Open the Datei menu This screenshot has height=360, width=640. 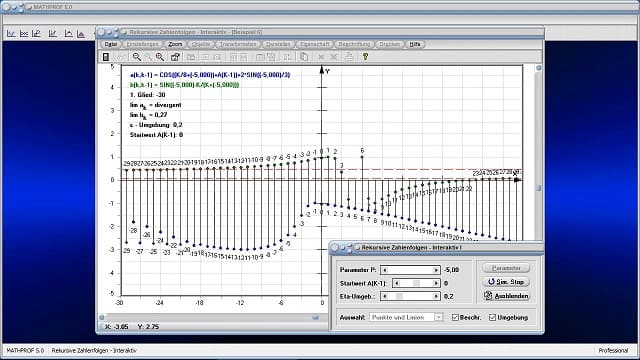pyautogui.click(x=111, y=44)
